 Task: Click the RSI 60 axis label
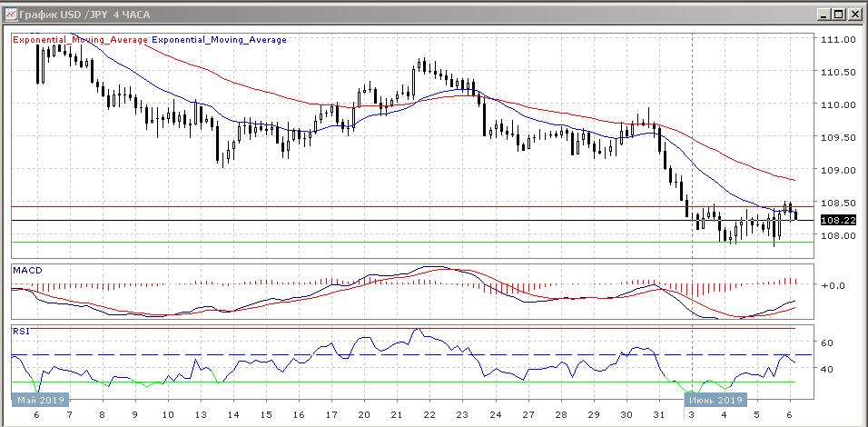[x=827, y=343]
